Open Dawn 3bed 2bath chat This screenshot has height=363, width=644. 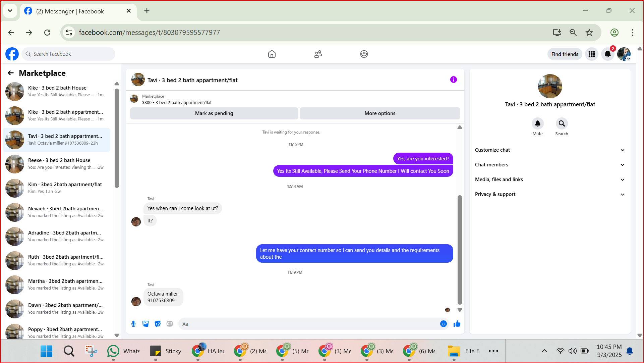[56, 309]
